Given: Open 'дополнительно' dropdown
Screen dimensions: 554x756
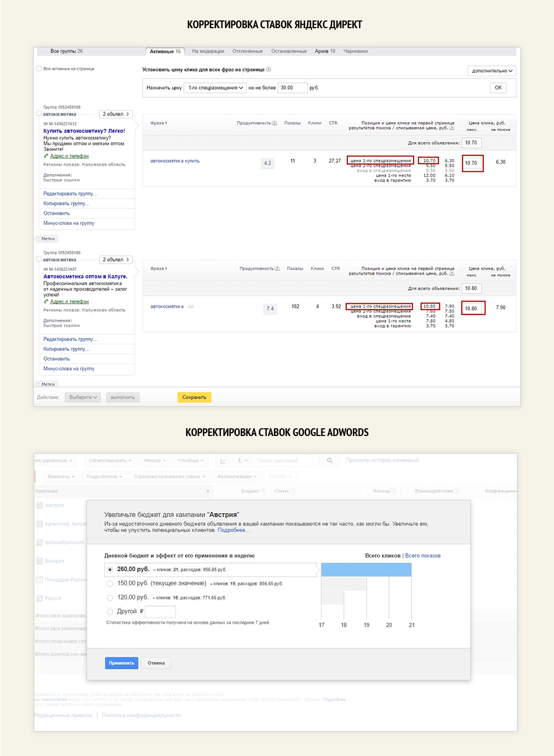Looking at the screenshot, I should tap(492, 71).
